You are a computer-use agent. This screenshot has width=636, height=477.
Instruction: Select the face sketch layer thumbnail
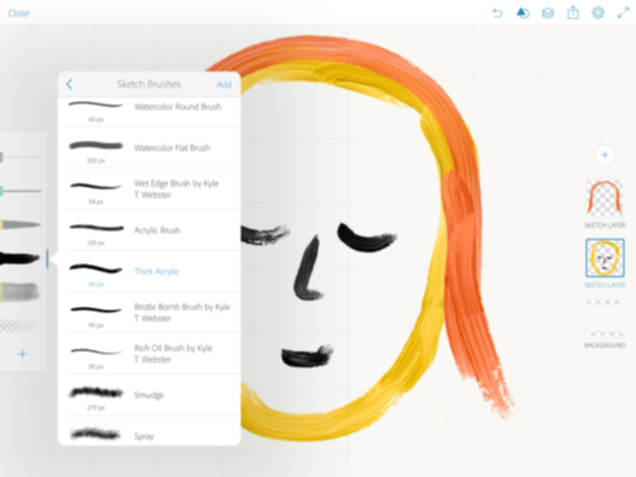point(605,258)
